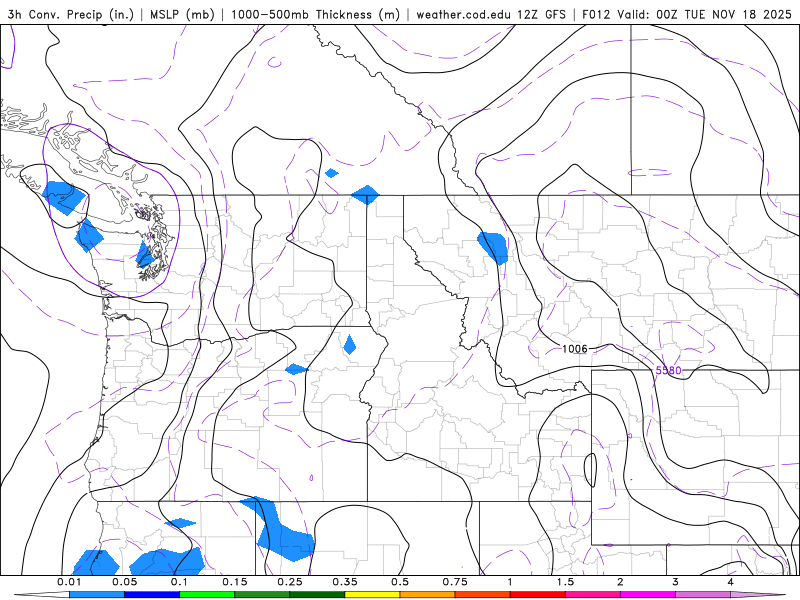Screen dimensions: 800x600
Task: Click the '0.15' colorbar value
Action: click(235, 582)
